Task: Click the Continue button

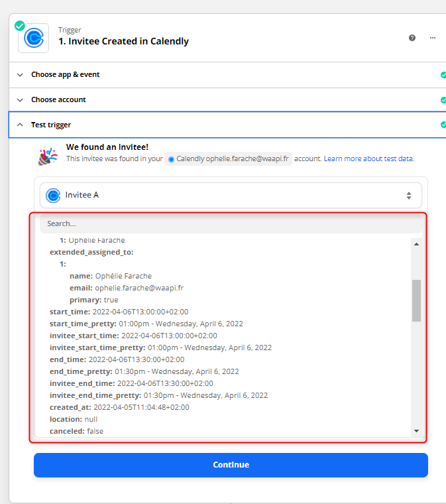Action: click(x=231, y=465)
